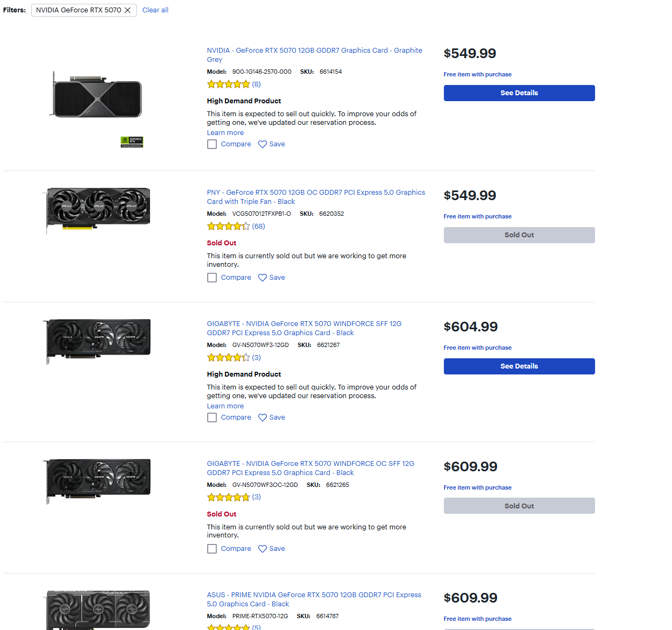Image resolution: width=672 pixels, height=630 pixels.
Task: Click the Clear all filters link
Action: click(x=155, y=10)
